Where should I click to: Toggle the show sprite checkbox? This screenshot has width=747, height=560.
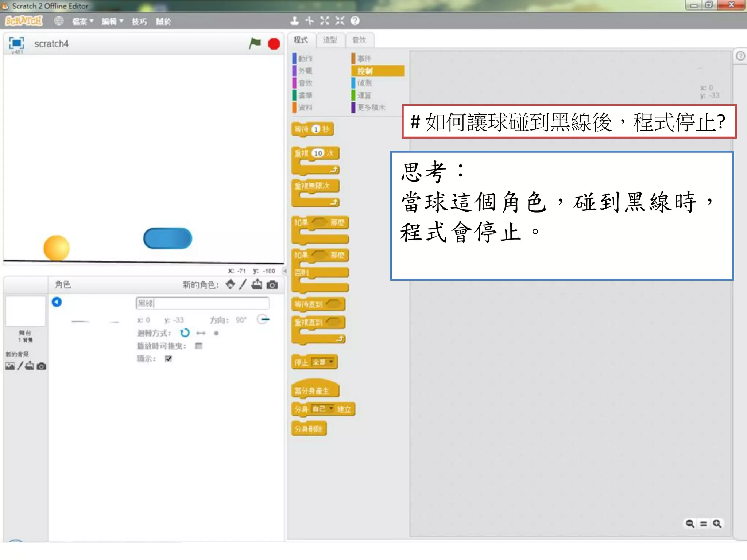point(168,359)
